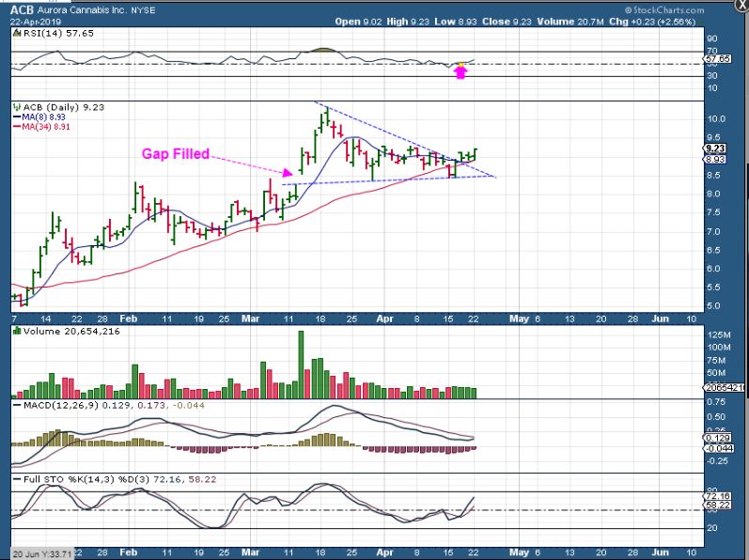Click the 8.93 moving average tag on the price axis
Viewport: 749px width, 560px height.
(715, 160)
